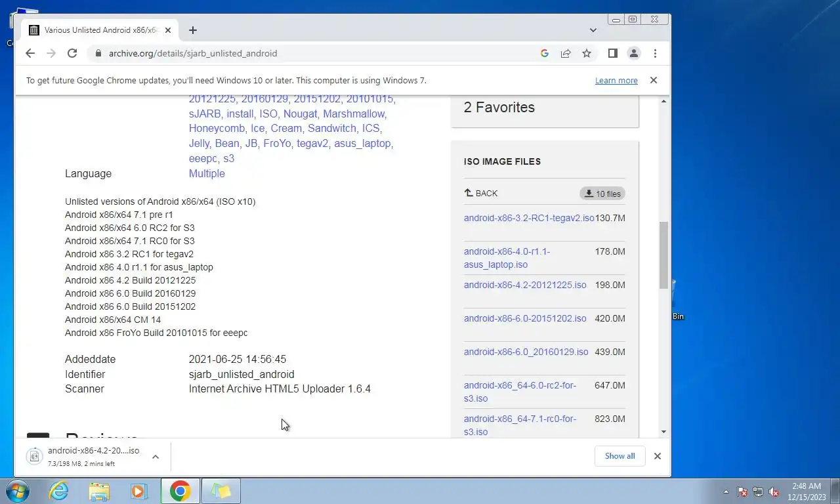The height and width of the screenshot is (504, 840).
Task: Download android-x86-3.2-RC1-tegav2.iso
Action: pos(529,218)
